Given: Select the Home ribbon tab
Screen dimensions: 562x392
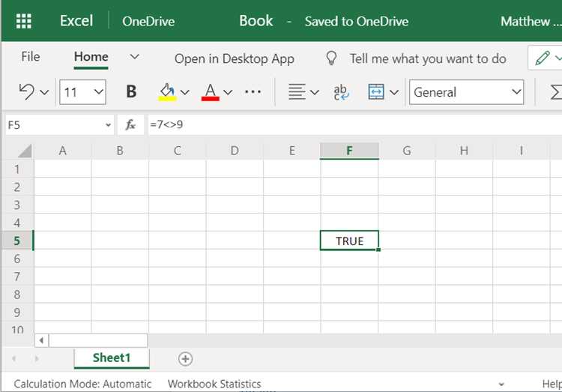Looking at the screenshot, I should tap(91, 57).
